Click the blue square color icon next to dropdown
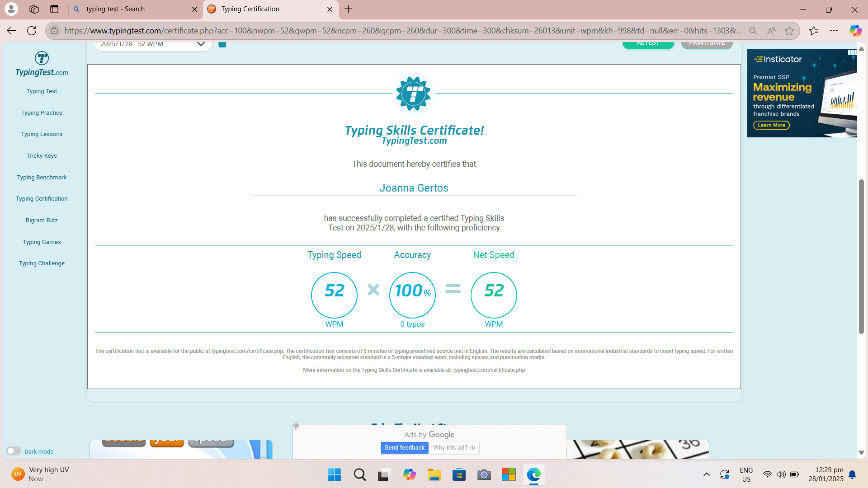The height and width of the screenshot is (488, 868). coord(223,43)
